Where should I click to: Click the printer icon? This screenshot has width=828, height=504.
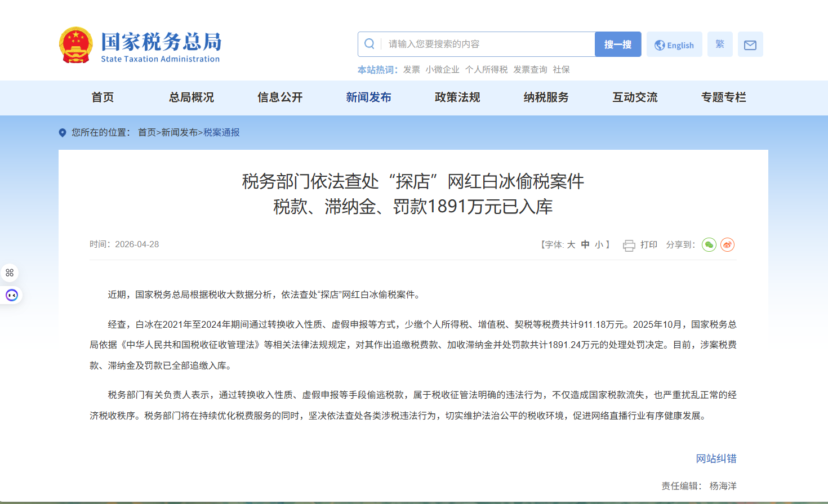(x=629, y=245)
